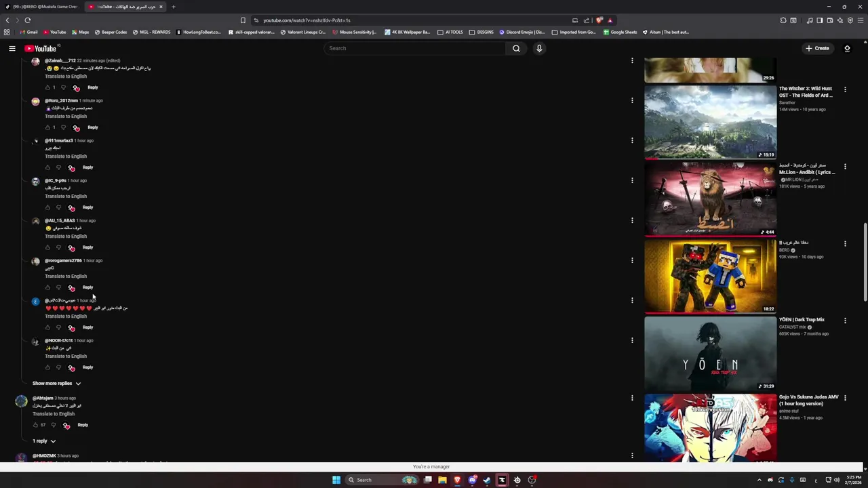The image size is (868, 488).
Task: Dislike the comment by @Roro_2012mm
Action: 64,127
